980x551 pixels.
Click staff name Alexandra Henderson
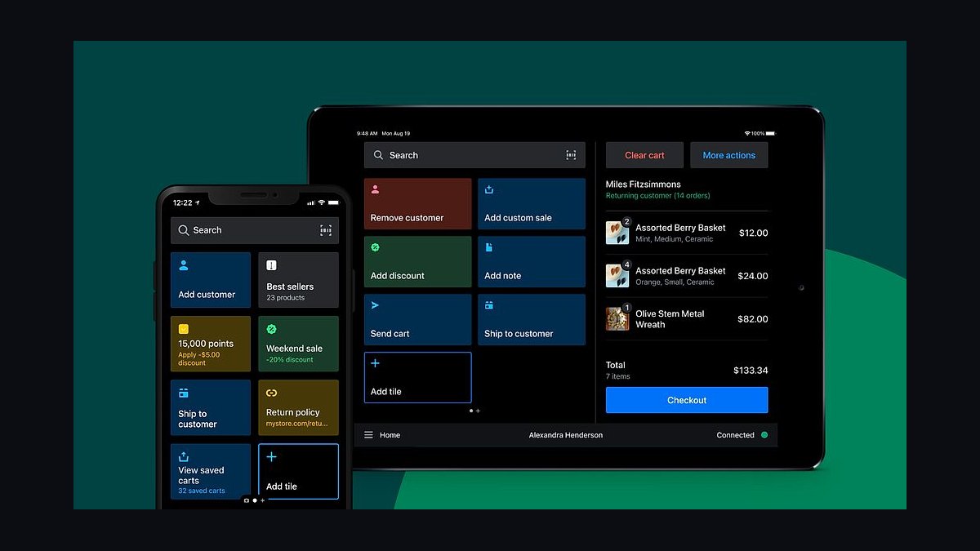(x=566, y=435)
